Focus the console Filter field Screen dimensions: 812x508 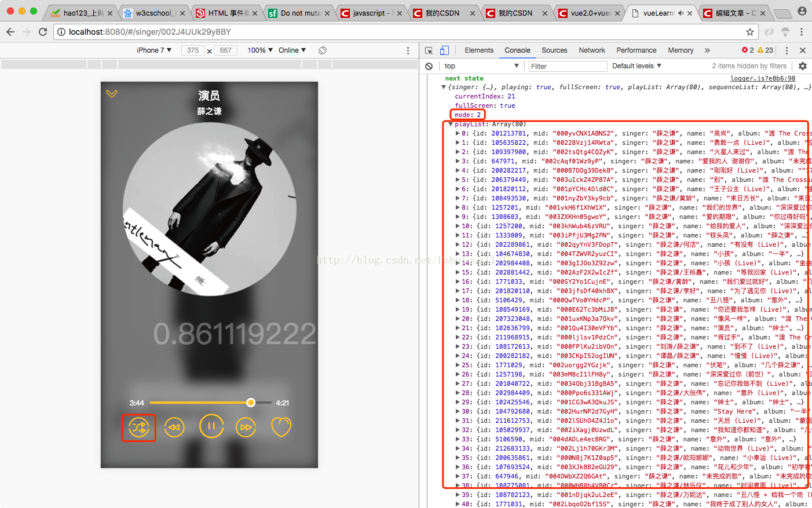point(568,66)
